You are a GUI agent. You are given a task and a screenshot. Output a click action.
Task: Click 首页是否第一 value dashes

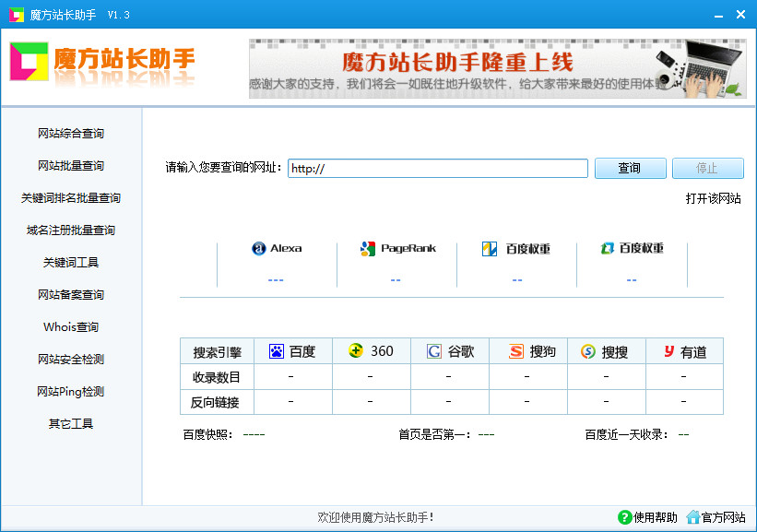pyautogui.click(x=486, y=434)
